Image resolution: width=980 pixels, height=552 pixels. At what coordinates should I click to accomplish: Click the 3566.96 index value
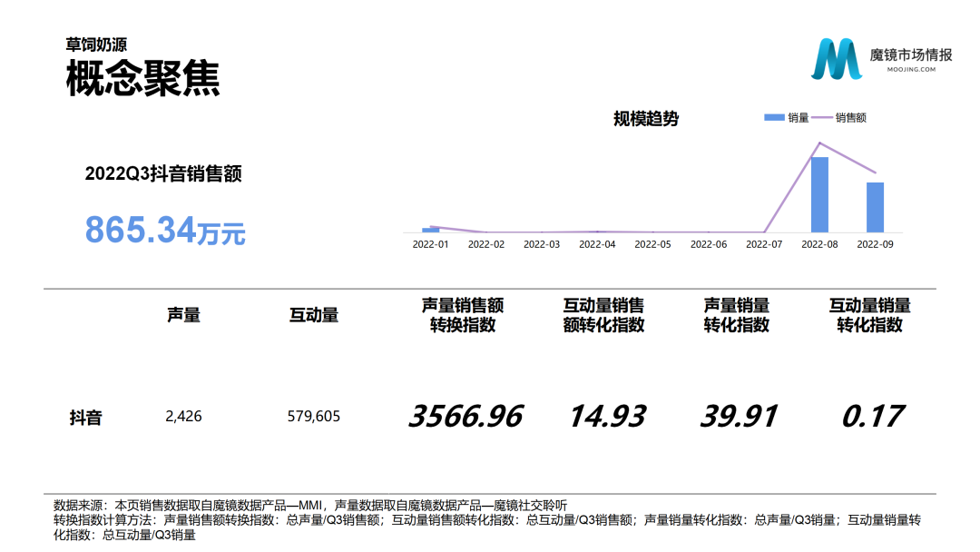point(465,417)
